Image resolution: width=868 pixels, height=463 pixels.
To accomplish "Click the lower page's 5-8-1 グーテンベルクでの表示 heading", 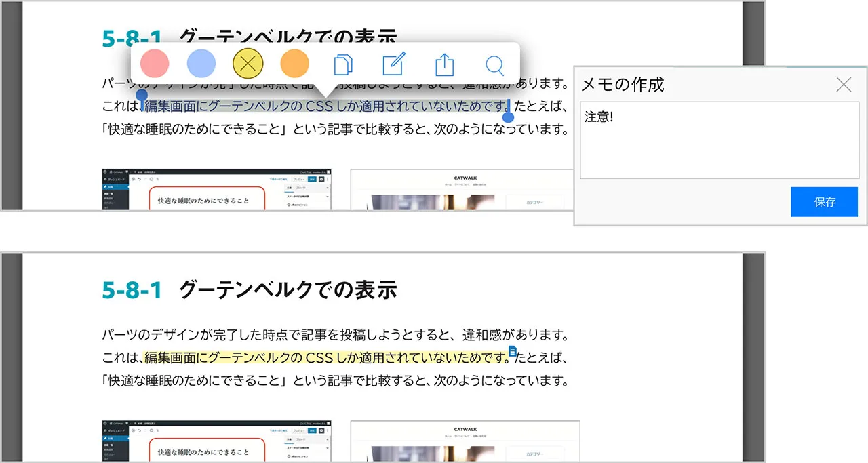I will (249, 290).
